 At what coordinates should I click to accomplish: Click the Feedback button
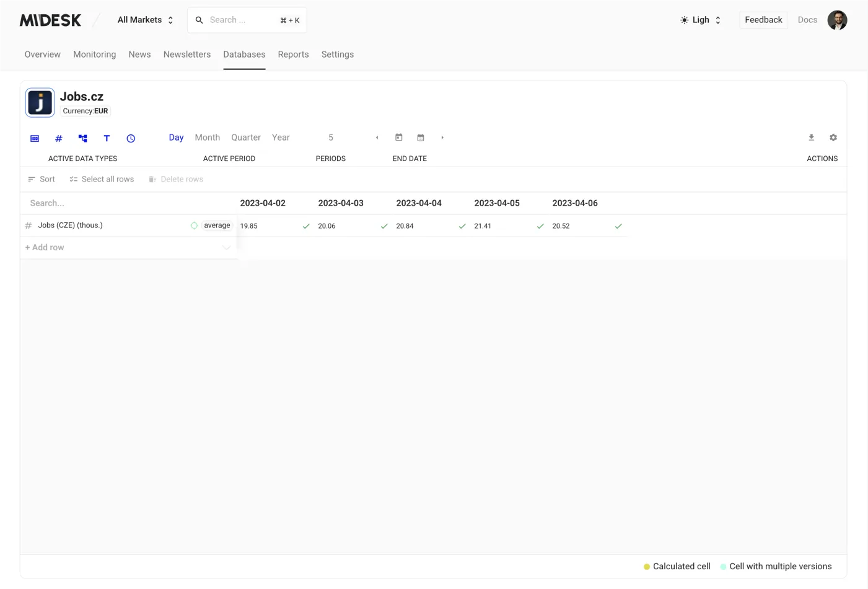pyautogui.click(x=763, y=20)
